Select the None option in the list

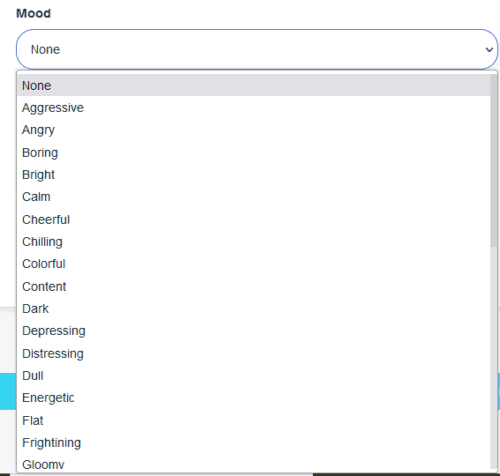pyautogui.click(x=253, y=85)
